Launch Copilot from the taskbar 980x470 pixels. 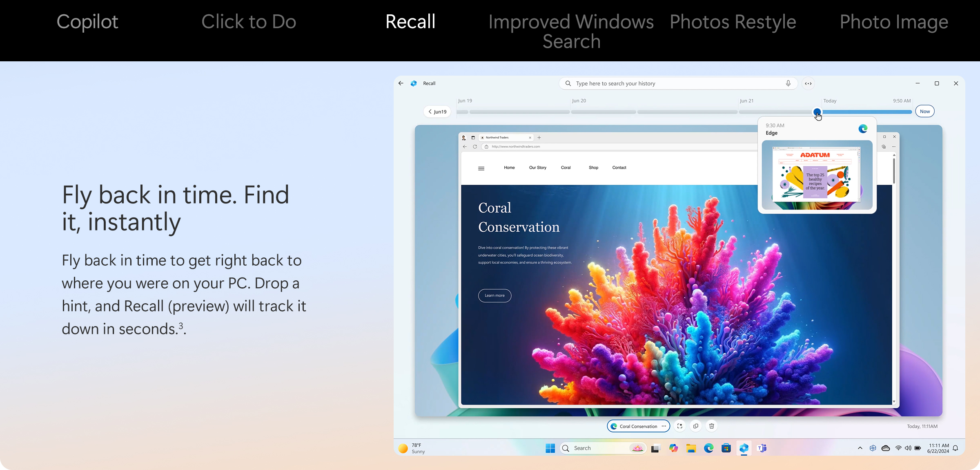[x=673, y=448]
